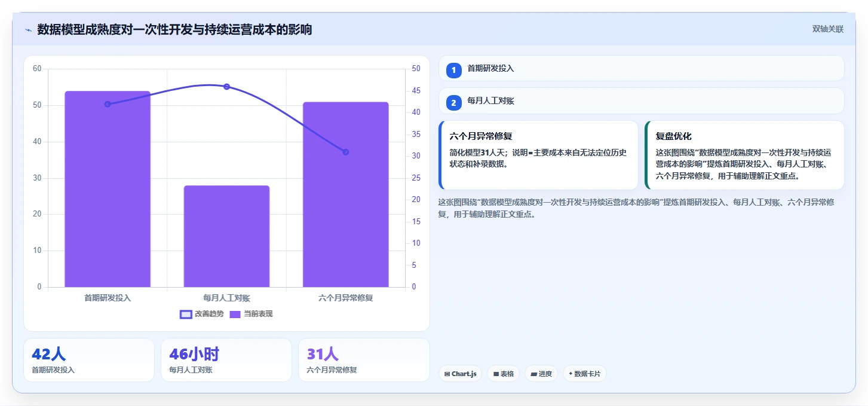Image resolution: width=868 pixels, height=406 pixels.
Task: Click the diamond icon in 数据卡片 tag
Action: (x=571, y=374)
